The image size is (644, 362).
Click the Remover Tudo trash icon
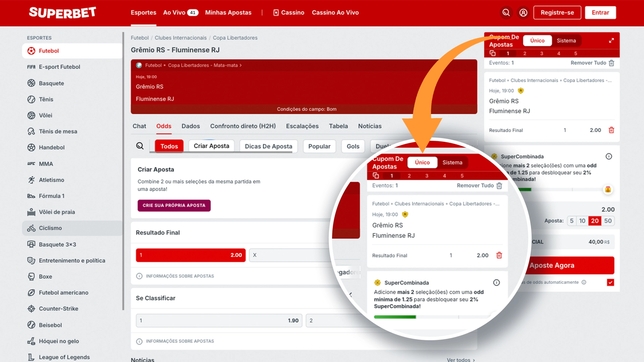point(611,63)
